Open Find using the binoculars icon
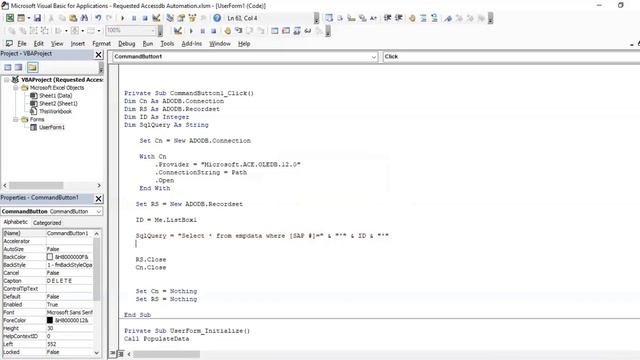The image size is (640, 360). pyautogui.click(x=84, y=18)
